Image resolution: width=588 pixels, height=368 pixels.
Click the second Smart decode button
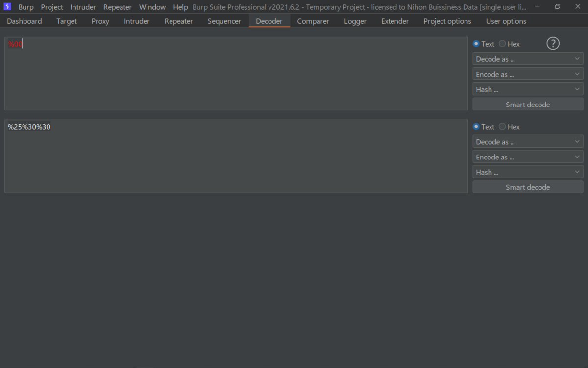coord(528,187)
